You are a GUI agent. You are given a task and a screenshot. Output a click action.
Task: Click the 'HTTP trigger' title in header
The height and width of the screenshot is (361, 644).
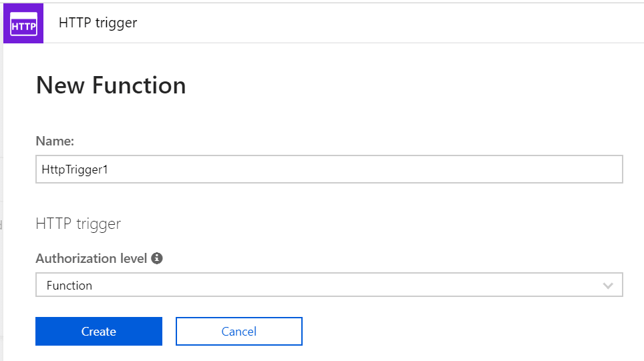[98, 23]
